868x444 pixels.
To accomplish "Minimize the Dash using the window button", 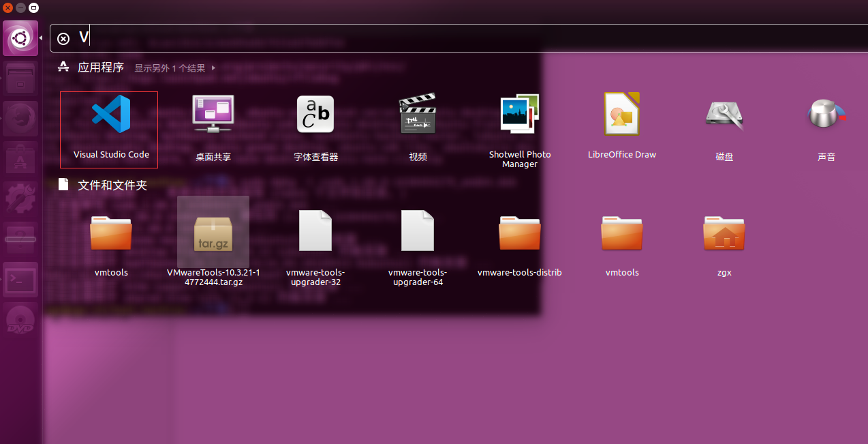I will (20, 8).
